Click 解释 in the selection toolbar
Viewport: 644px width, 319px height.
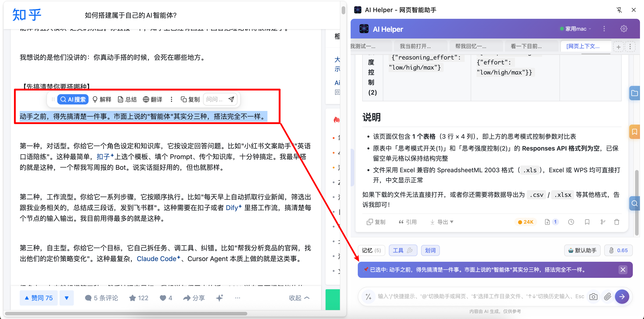click(x=102, y=99)
